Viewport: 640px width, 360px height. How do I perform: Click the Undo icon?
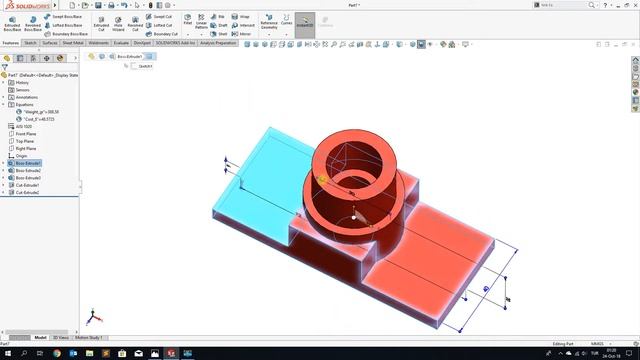(x=124, y=5)
